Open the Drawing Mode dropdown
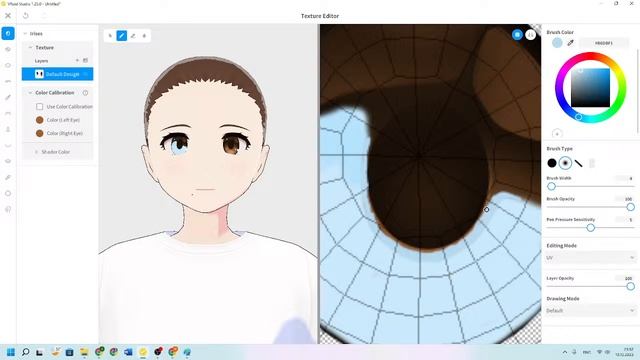This screenshot has width=640, height=360. (590, 311)
